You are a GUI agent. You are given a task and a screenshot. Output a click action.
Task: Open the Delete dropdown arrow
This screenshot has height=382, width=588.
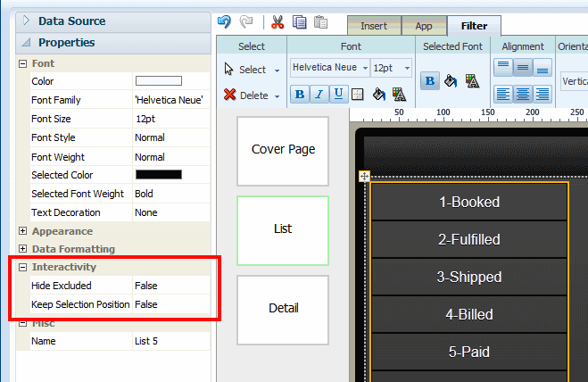(277, 96)
